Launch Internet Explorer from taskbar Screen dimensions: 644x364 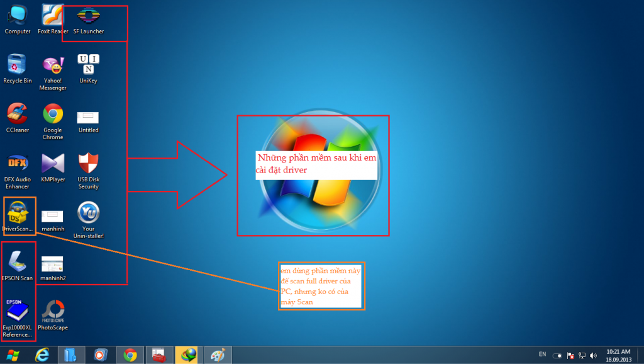(x=42, y=355)
